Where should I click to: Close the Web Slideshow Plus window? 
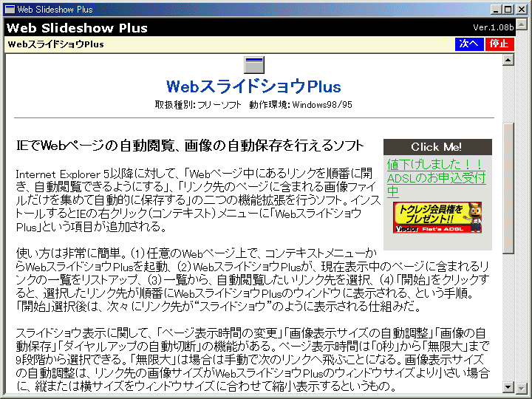click(521, 10)
